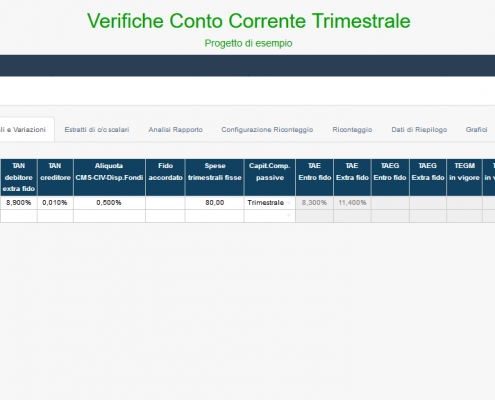495x400 pixels.
Task: Click the TAE Entro fido value 8,300%
Action: point(314,203)
